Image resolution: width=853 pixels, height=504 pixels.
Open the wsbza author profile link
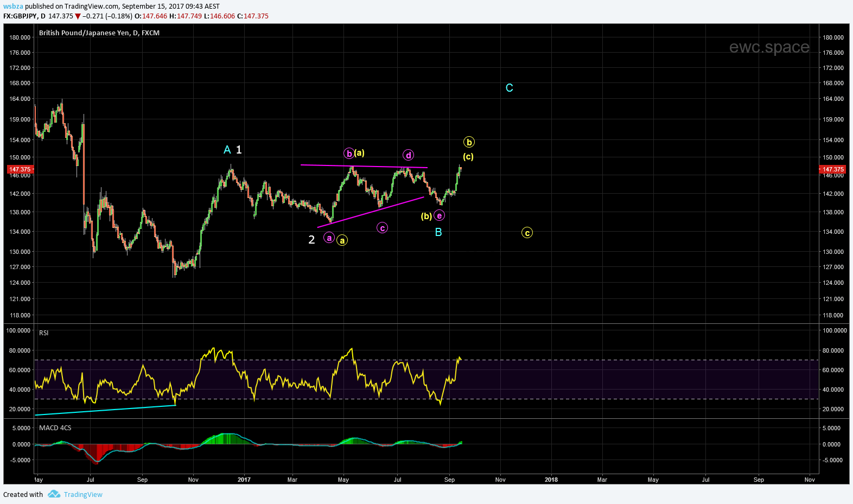pos(13,7)
